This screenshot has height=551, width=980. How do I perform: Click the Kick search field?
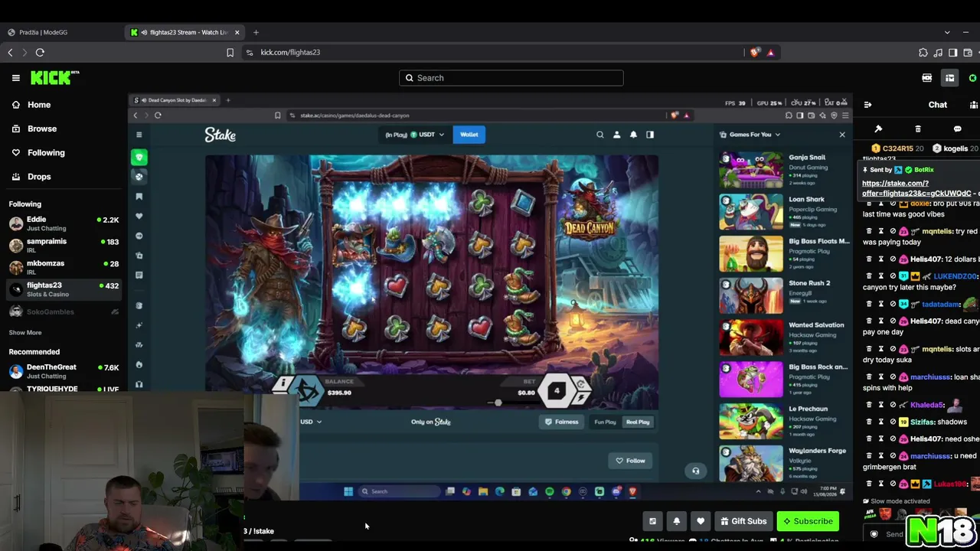click(511, 77)
